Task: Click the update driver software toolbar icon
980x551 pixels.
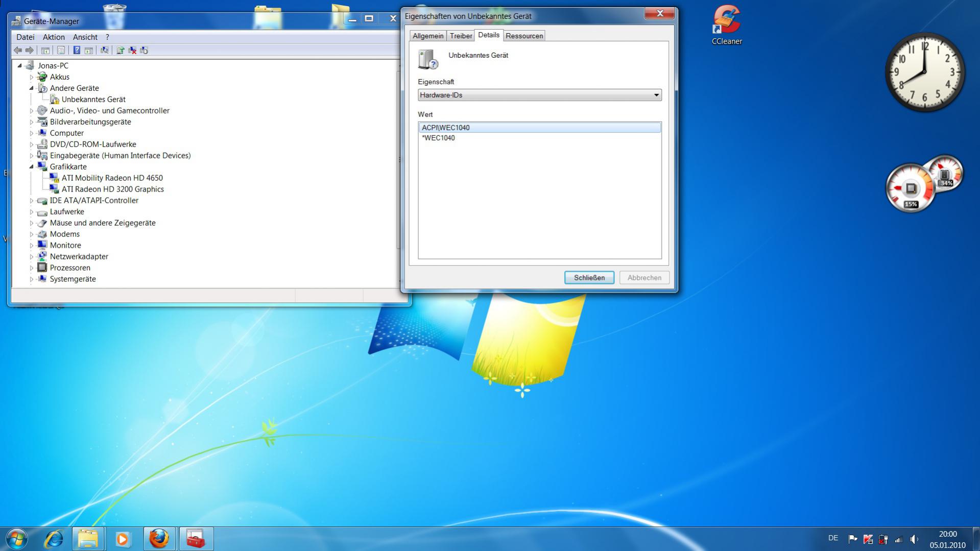Action: point(121,50)
